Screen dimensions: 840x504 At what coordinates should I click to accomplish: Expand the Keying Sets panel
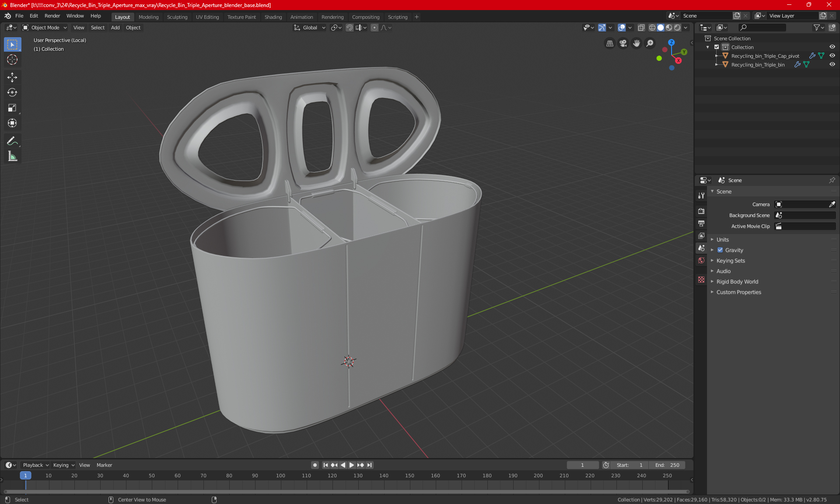click(x=730, y=261)
